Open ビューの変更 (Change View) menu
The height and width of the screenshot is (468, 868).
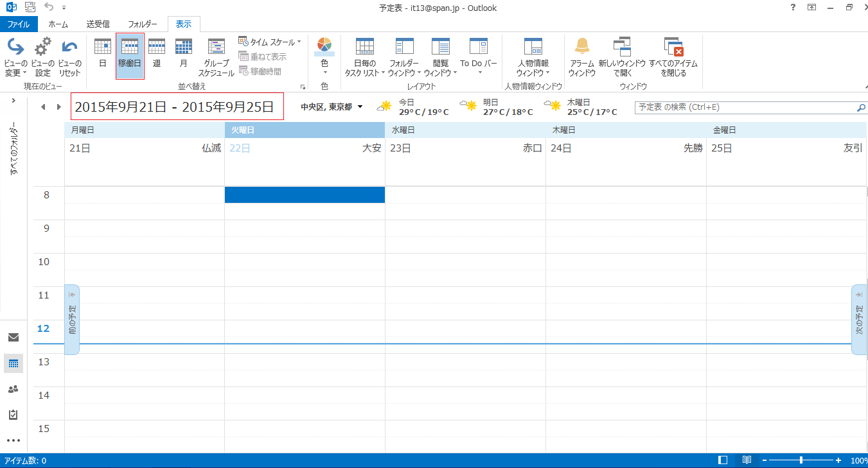pos(15,57)
